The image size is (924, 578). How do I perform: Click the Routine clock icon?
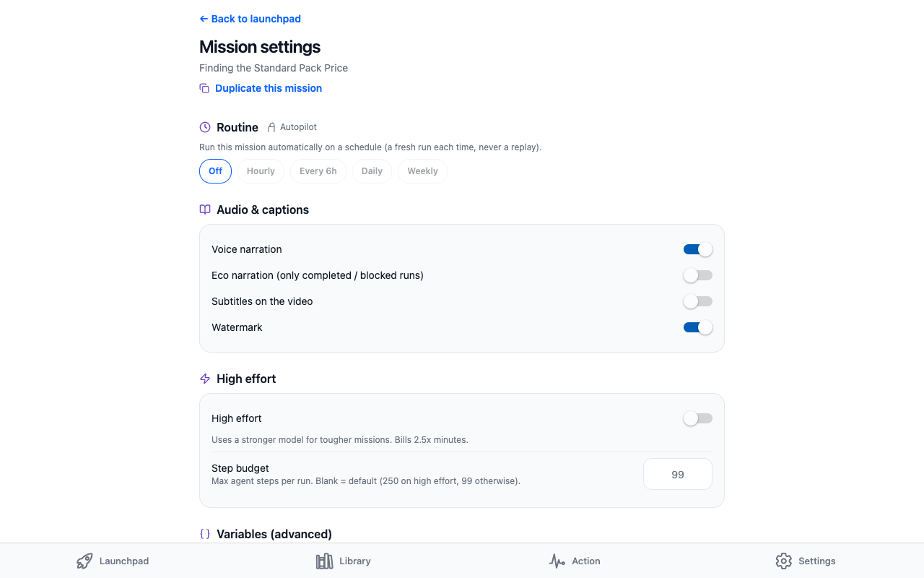[205, 127]
